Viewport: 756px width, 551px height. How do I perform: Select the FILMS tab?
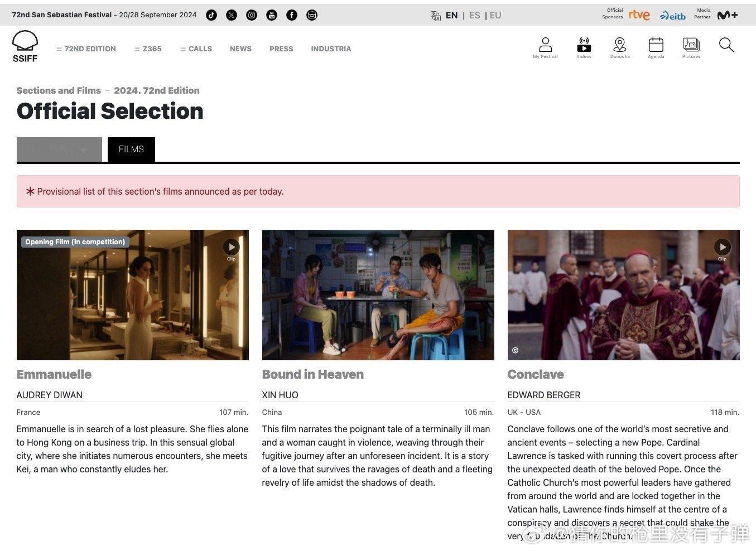pyautogui.click(x=131, y=149)
